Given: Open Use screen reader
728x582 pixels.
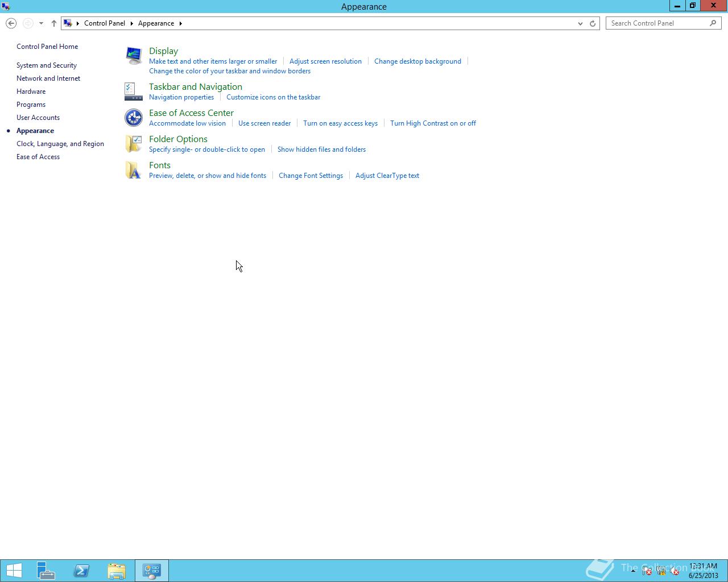Looking at the screenshot, I should coord(264,123).
